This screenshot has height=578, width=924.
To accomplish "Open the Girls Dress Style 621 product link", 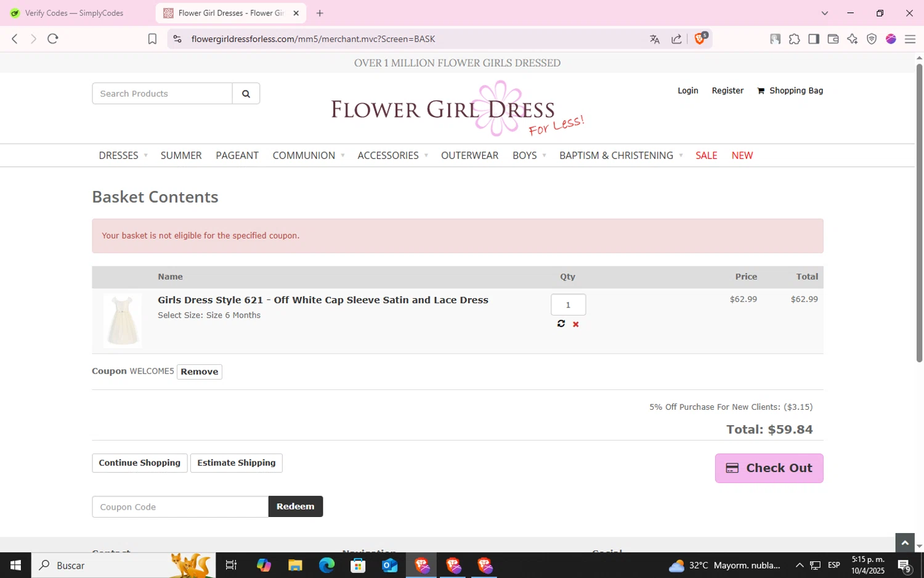I will click(x=323, y=300).
